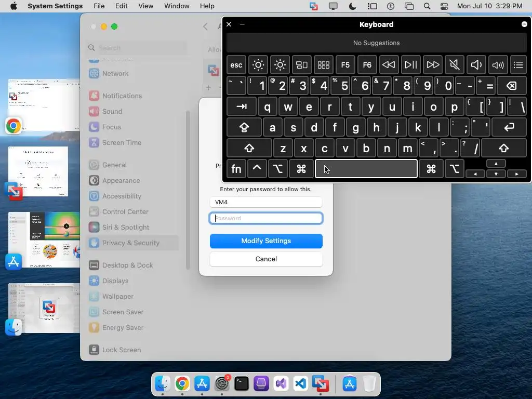532x399 pixels.
Task: Open Visual Studio Code from the Dock
Action: point(301,384)
